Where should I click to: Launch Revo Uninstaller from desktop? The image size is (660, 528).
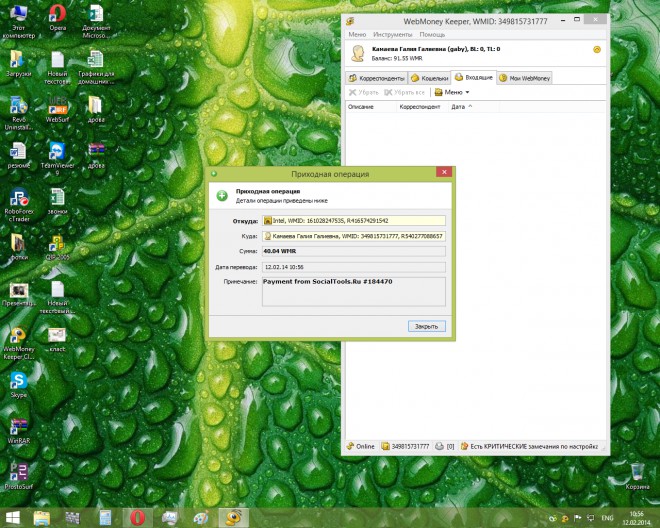[19, 113]
